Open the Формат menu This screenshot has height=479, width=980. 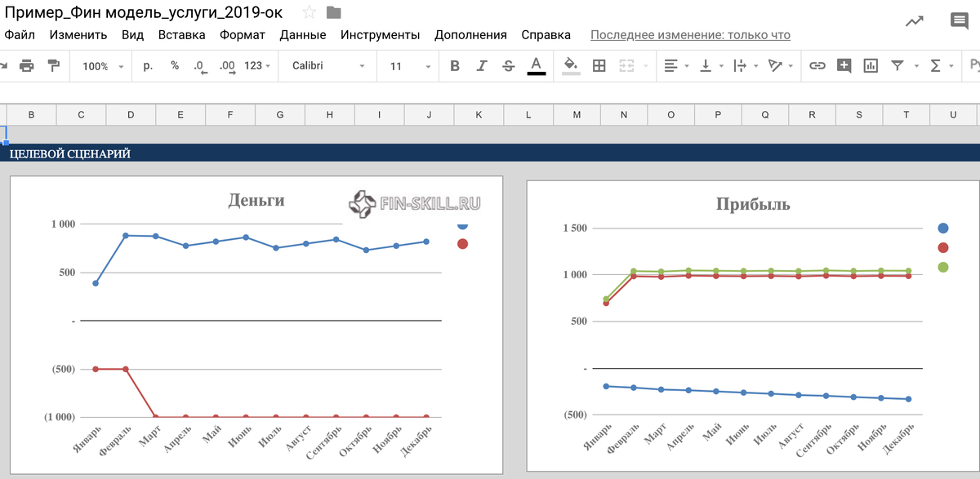pyautogui.click(x=243, y=35)
